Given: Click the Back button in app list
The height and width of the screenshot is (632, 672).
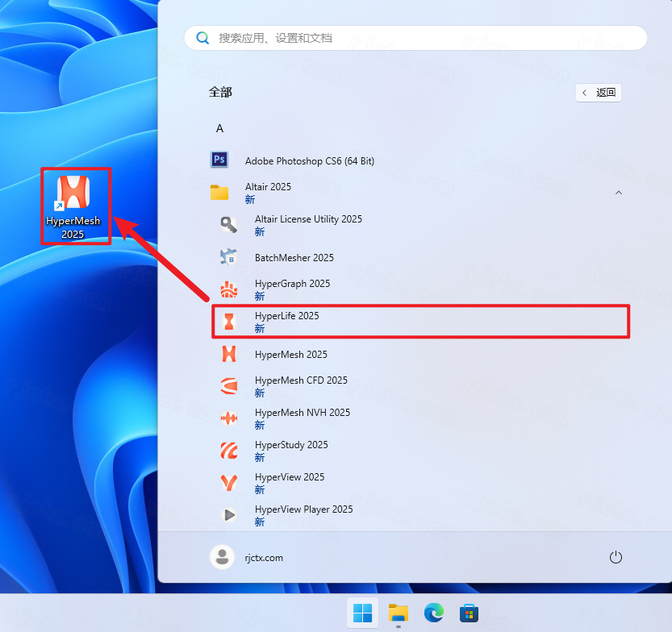Looking at the screenshot, I should 599,93.
